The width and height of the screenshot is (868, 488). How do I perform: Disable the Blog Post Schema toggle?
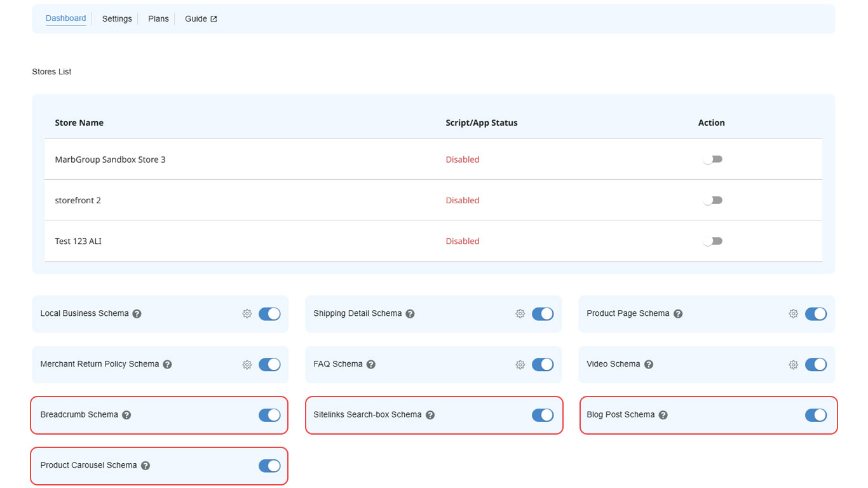(816, 415)
